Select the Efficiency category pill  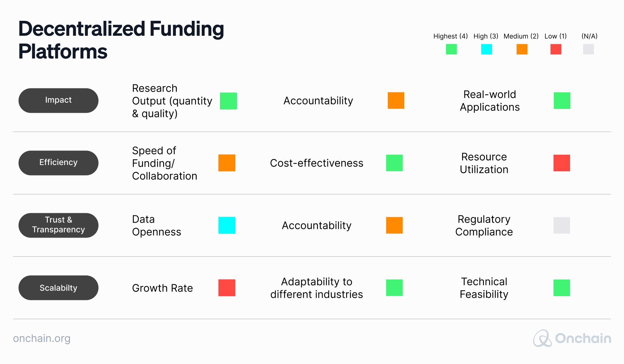[58, 163]
